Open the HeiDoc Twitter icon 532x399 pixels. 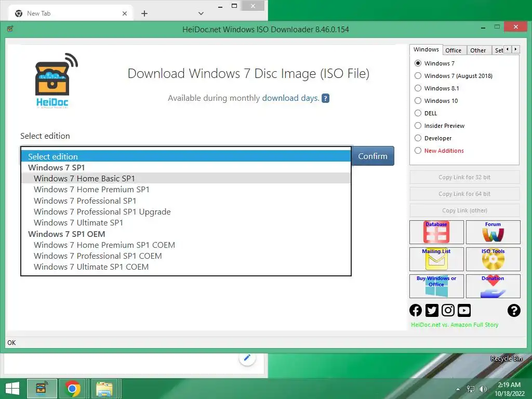(x=432, y=310)
